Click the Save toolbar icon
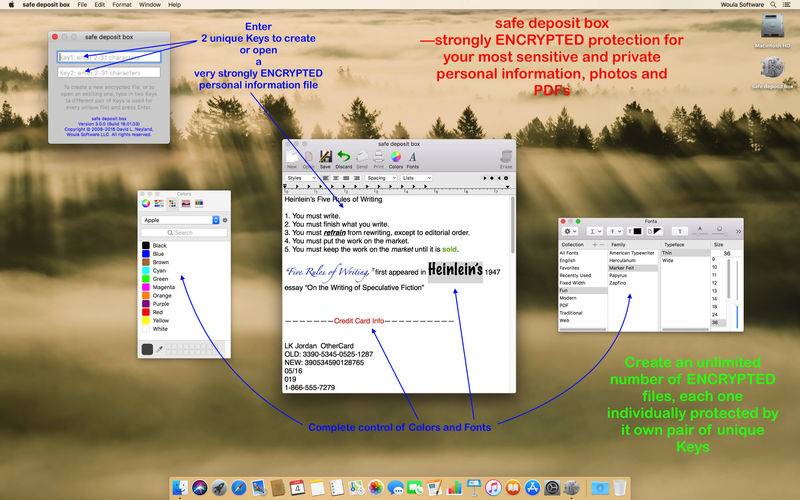Viewport: 800px width, 500px height. [x=326, y=158]
